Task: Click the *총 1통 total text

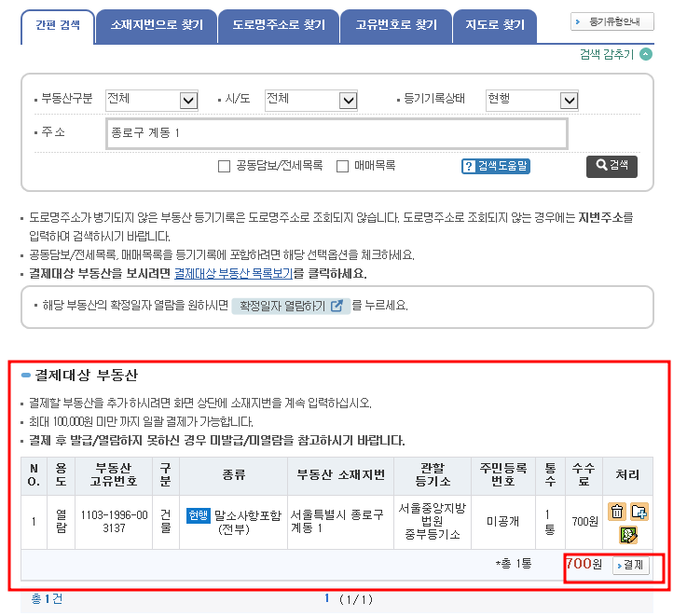Action: (x=514, y=564)
